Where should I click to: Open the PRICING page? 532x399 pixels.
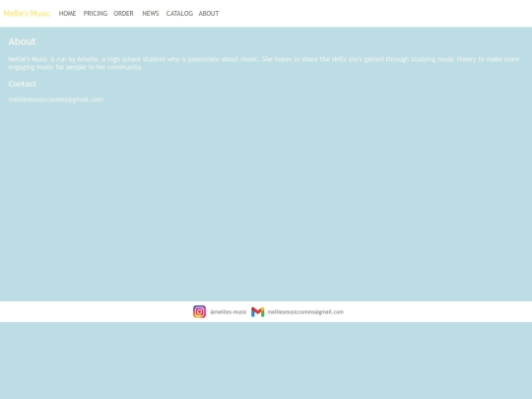(96, 13)
